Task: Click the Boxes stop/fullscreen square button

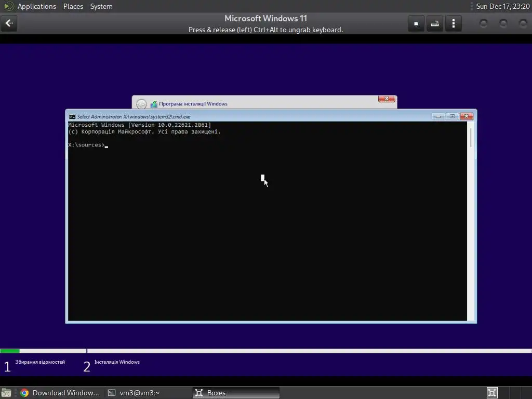Action: [416, 23]
